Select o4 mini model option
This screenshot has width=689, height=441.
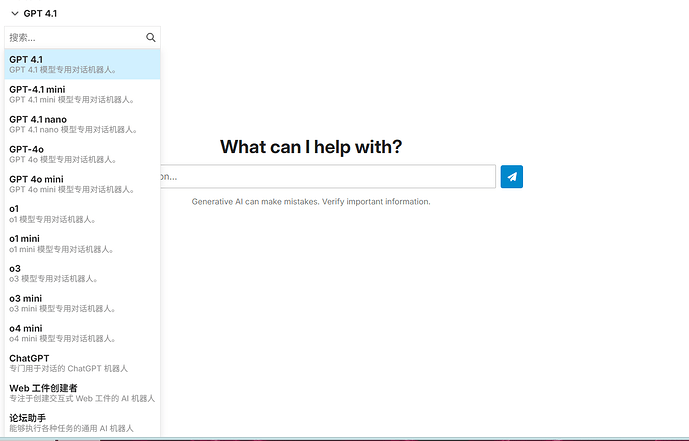(82, 333)
